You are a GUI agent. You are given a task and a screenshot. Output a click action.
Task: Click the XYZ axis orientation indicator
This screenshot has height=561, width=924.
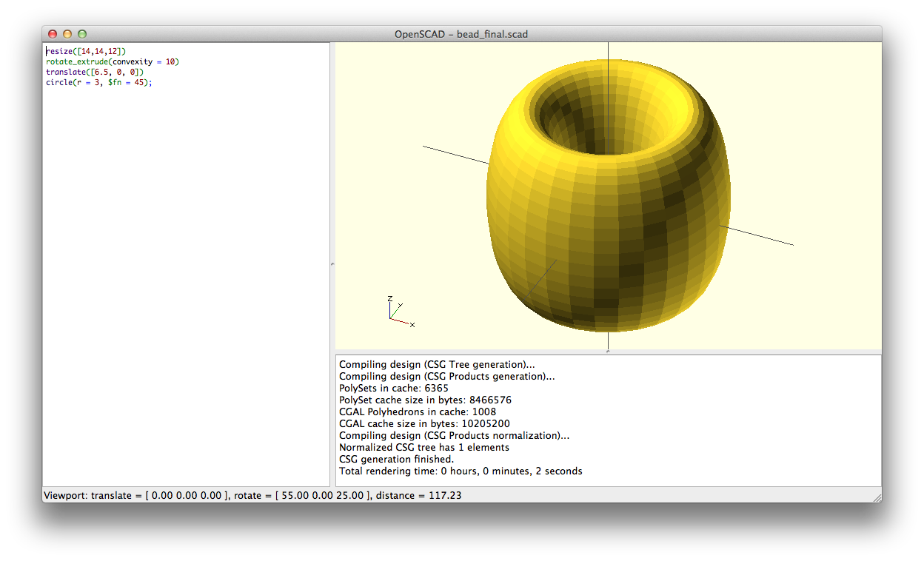point(398,311)
